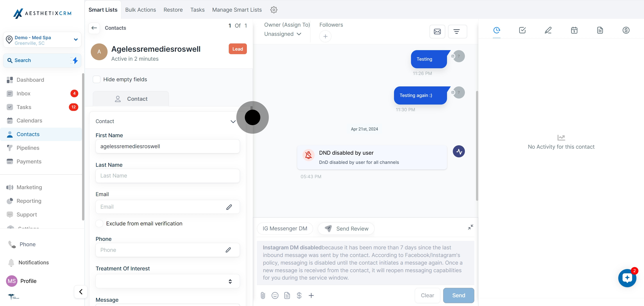
Task: Open the Notes pencil icon in right panel
Action: (x=548, y=30)
